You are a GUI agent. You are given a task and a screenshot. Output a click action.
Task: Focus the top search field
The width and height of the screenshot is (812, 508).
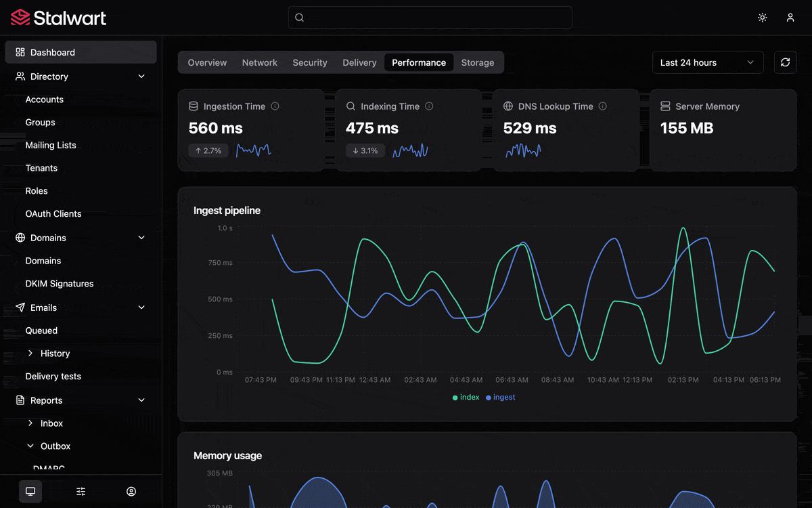(x=430, y=18)
